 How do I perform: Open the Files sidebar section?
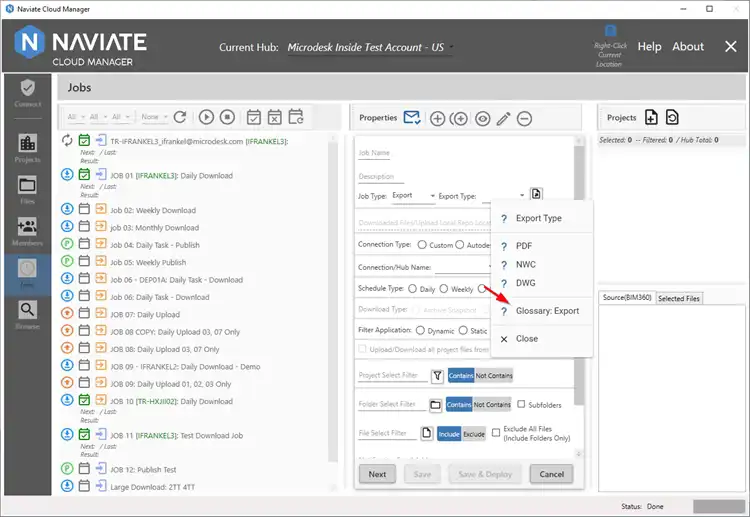click(x=27, y=190)
